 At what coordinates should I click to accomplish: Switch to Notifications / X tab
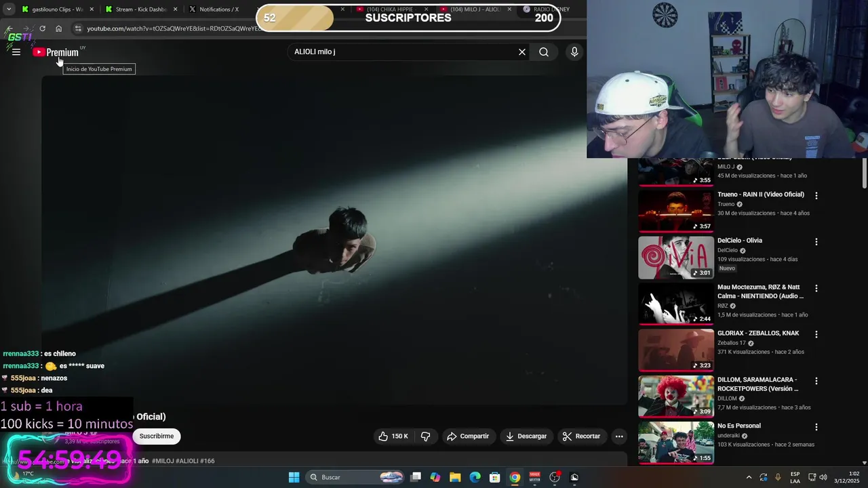(218, 9)
